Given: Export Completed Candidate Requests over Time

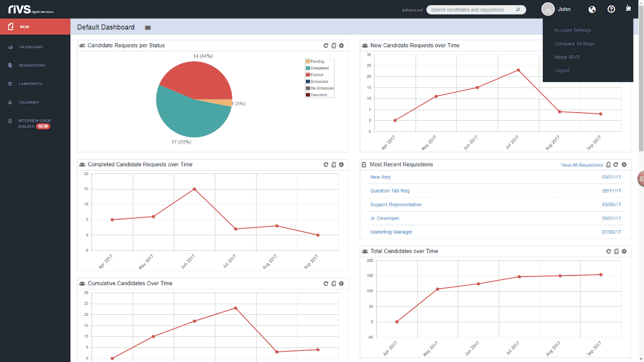Looking at the screenshot, I should click(x=334, y=164).
